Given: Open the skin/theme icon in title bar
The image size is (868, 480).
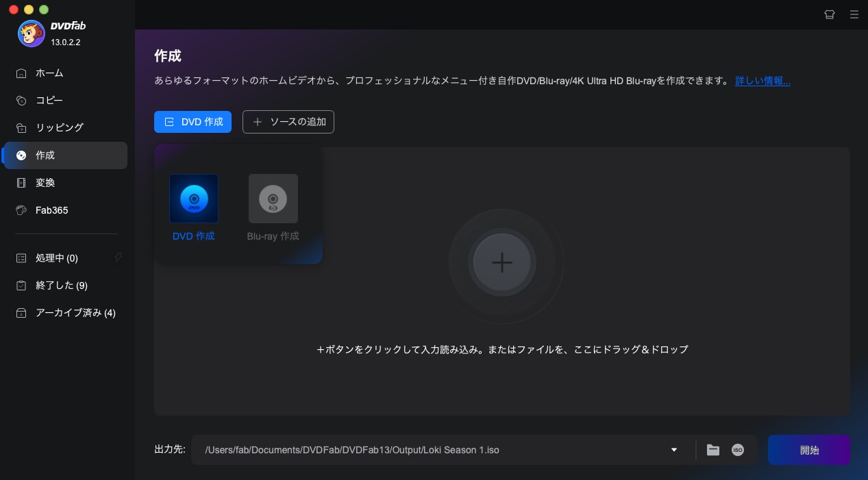Looking at the screenshot, I should click(830, 14).
